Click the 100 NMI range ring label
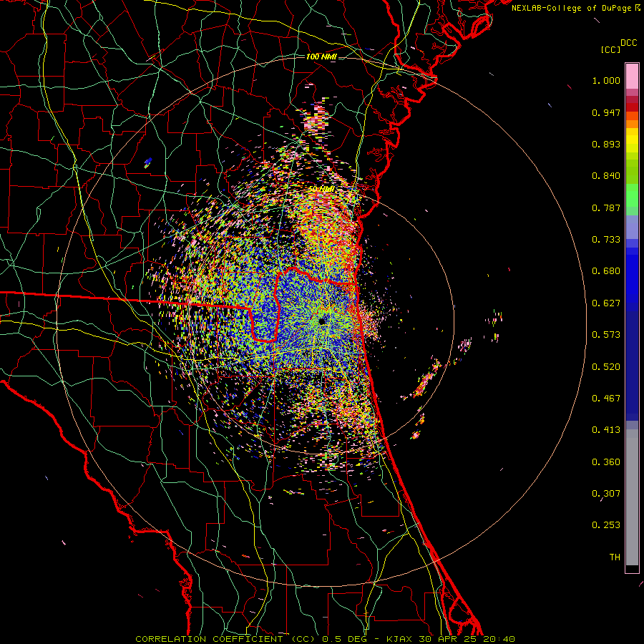644x644 pixels. click(x=321, y=57)
